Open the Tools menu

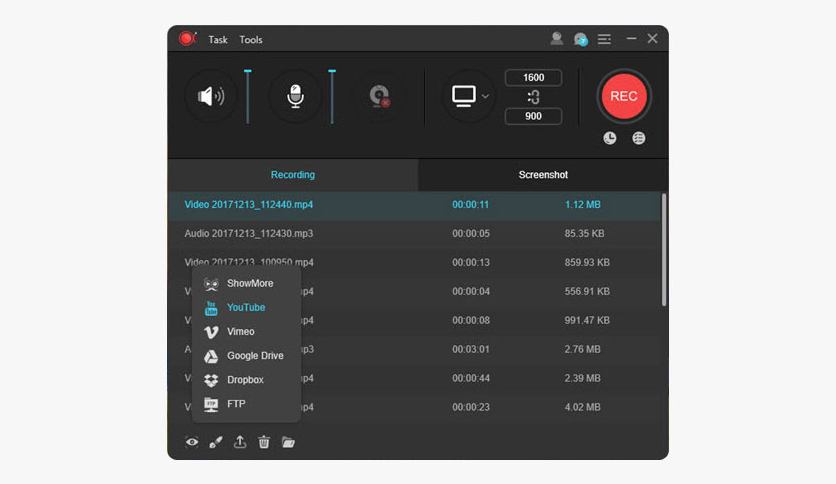tap(251, 39)
